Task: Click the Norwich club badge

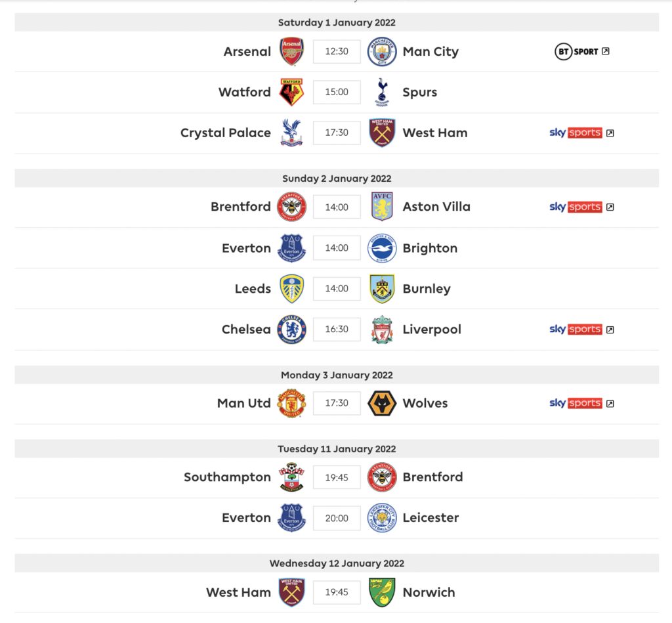Action: pos(382,591)
